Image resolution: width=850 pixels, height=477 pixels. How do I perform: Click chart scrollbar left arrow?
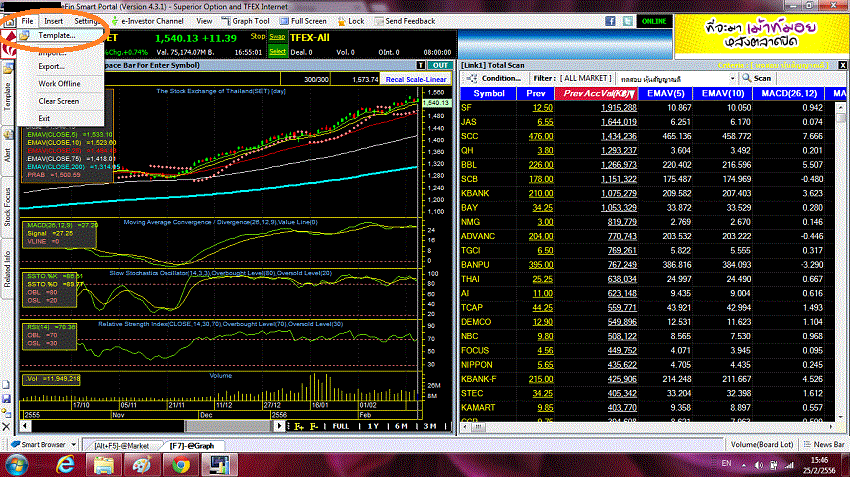pyautogui.click(x=25, y=426)
